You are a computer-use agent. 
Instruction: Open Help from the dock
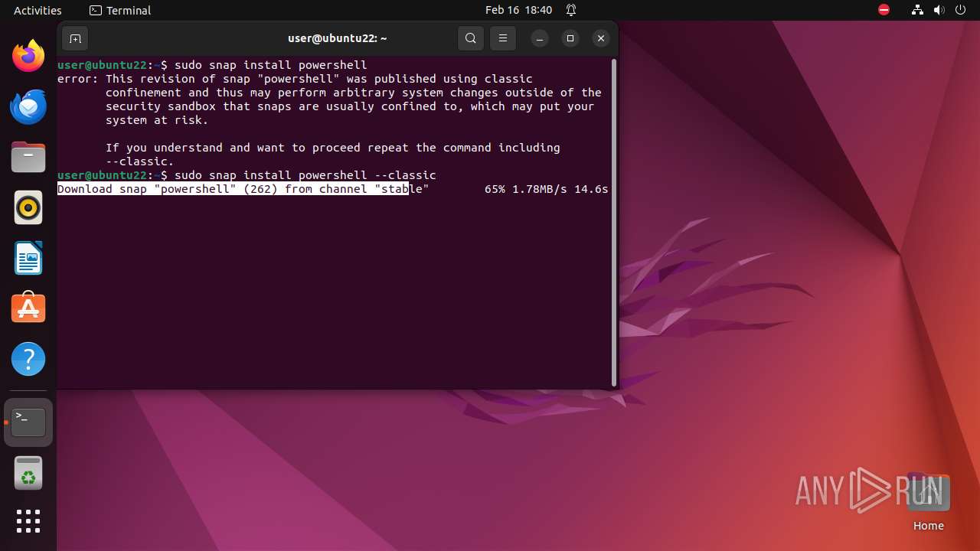28,359
